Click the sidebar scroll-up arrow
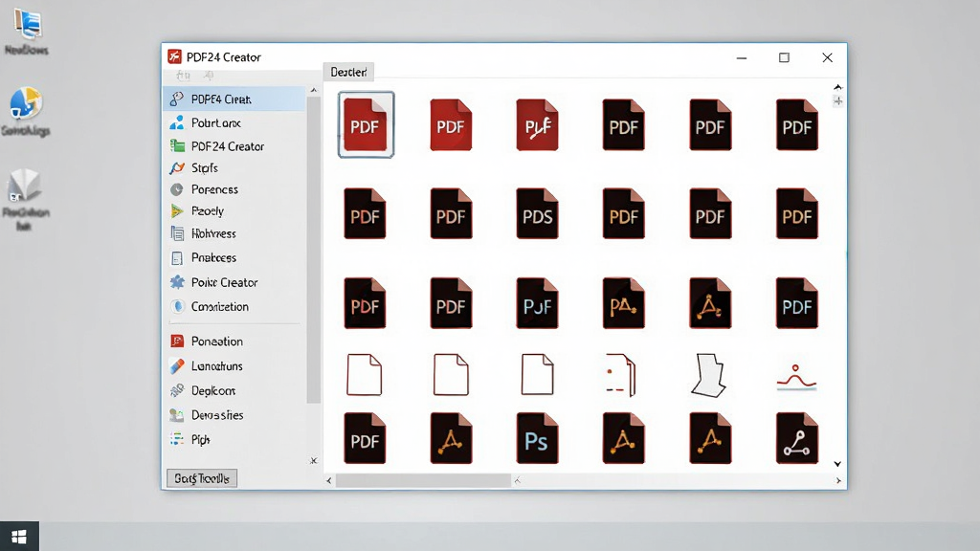Viewport: 980px width, 551px height. pyautogui.click(x=314, y=91)
